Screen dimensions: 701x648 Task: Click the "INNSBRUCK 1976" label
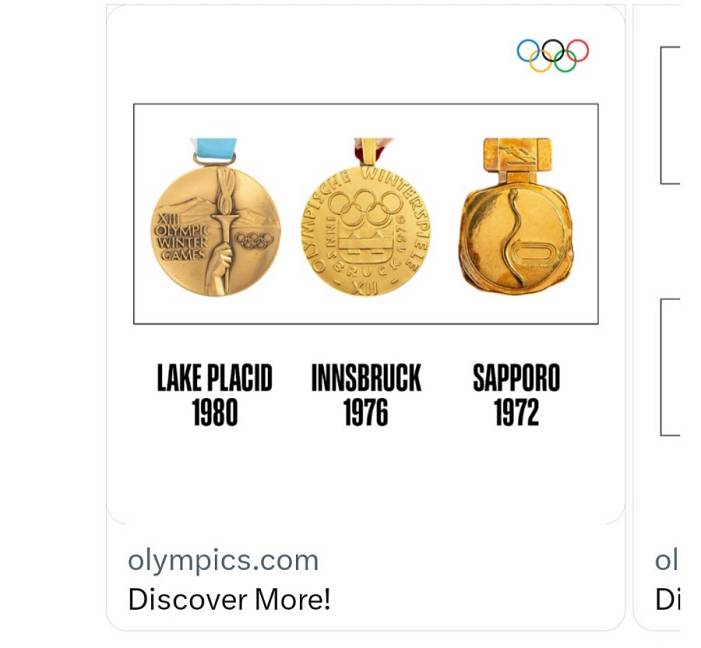(366, 395)
